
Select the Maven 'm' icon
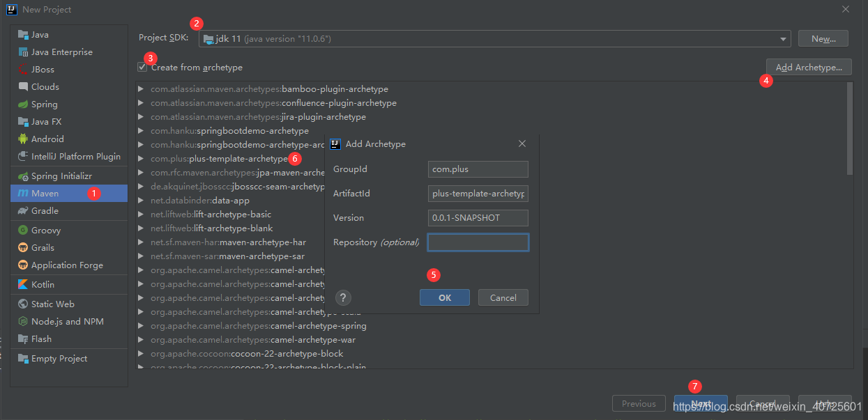point(24,194)
